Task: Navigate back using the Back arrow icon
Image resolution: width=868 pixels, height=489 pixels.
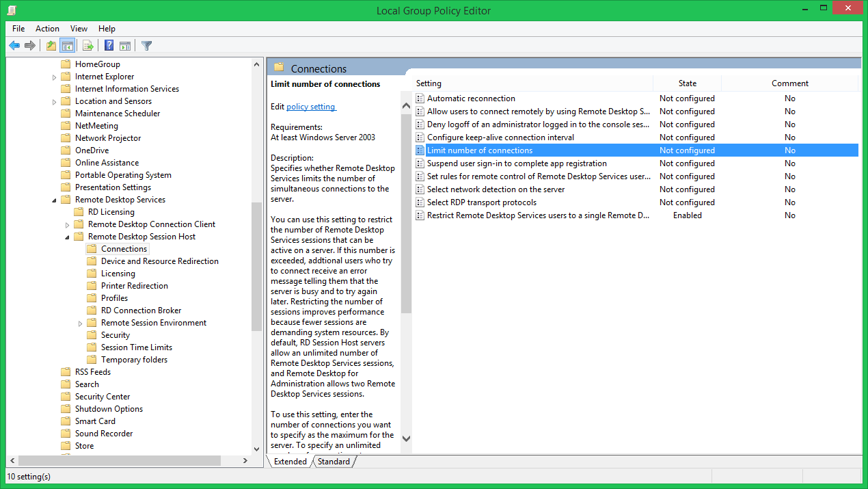Action: pos(14,45)
